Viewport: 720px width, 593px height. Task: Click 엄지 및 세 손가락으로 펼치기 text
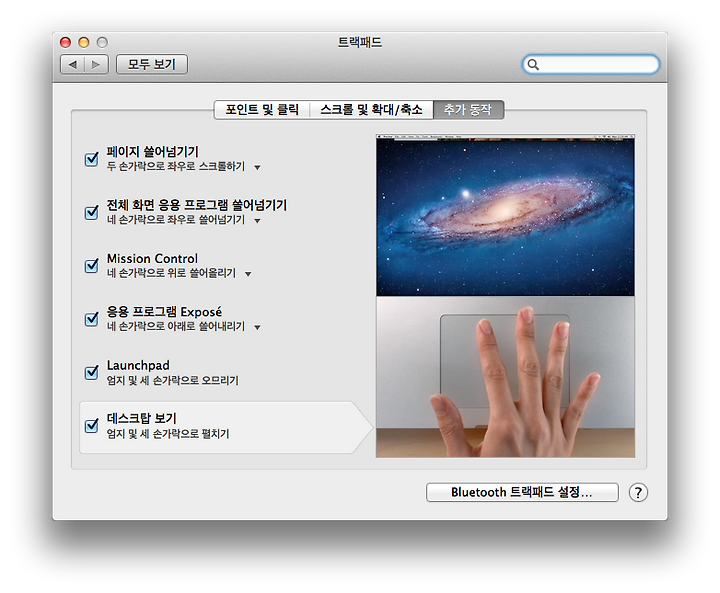[x=168, y=434]
